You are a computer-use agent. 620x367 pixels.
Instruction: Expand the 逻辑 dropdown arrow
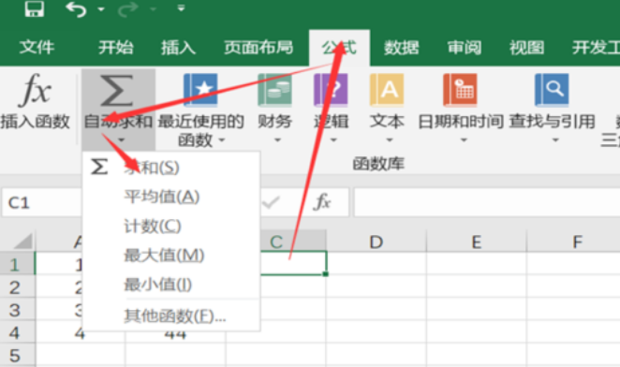point(333,140)
